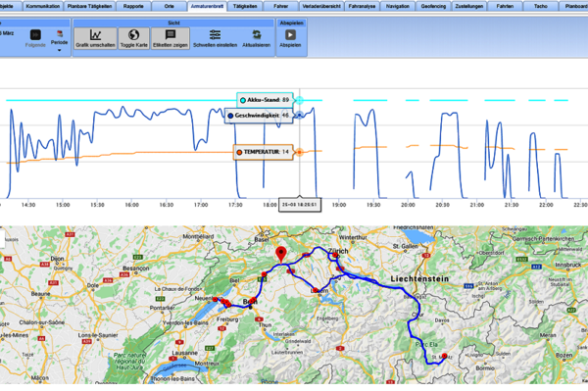This screenshot has width=588, height=391.
Task: Switch to Kommunikation tab
Action: coord(43,6)
